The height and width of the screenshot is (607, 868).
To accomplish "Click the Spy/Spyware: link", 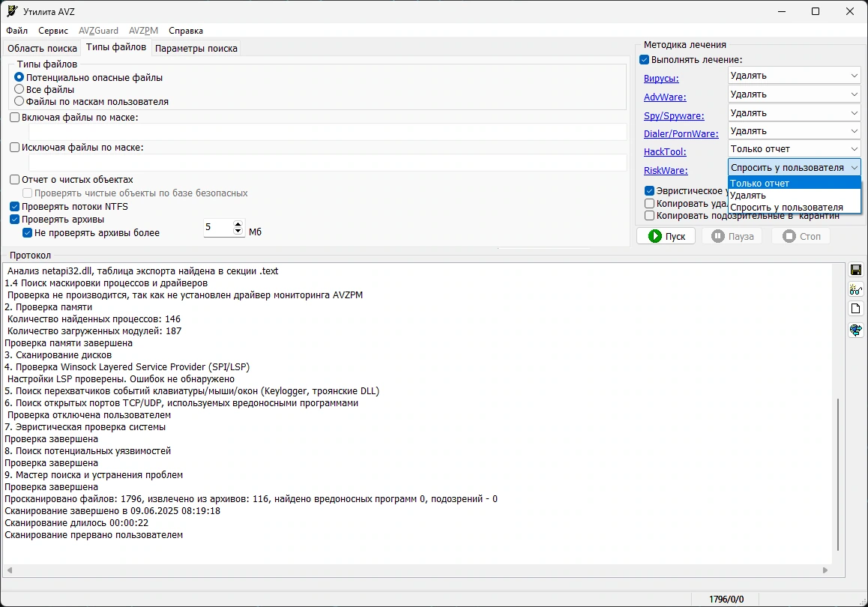I will [674, 115].
